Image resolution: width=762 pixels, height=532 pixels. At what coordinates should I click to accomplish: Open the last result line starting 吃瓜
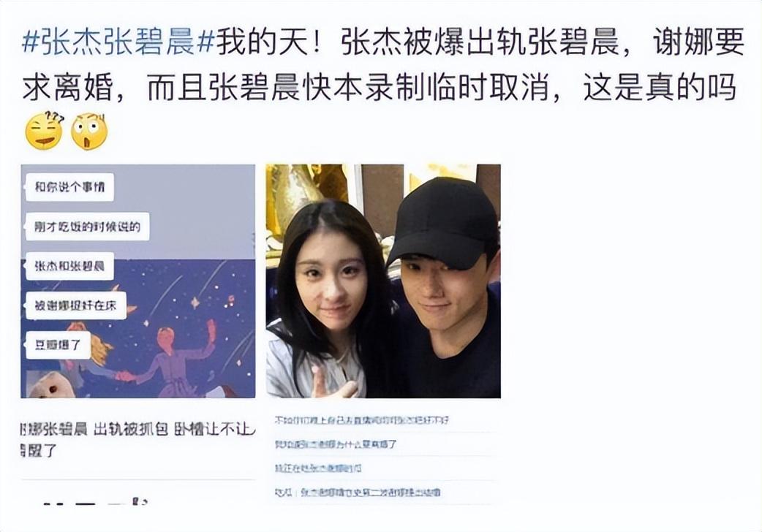358,492
